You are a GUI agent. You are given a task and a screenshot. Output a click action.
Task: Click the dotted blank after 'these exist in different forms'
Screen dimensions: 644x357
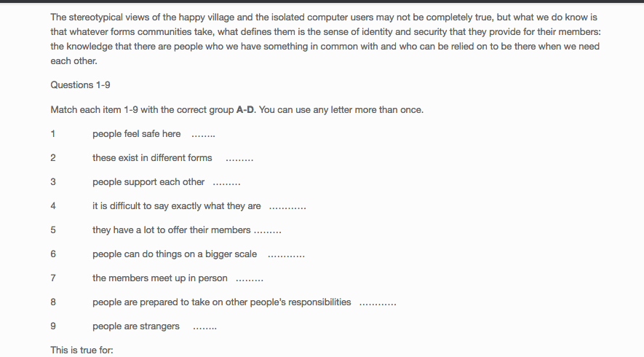coord(239,160)
